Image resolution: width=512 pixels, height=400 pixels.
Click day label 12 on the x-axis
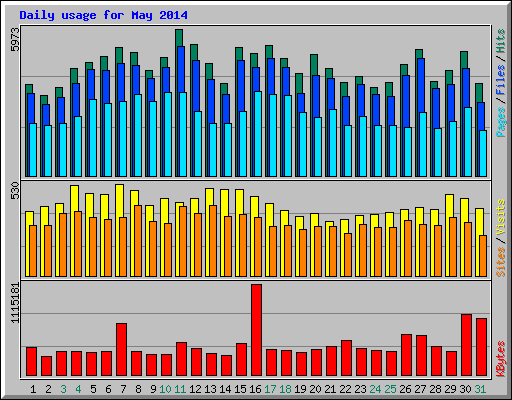(195, 389)
